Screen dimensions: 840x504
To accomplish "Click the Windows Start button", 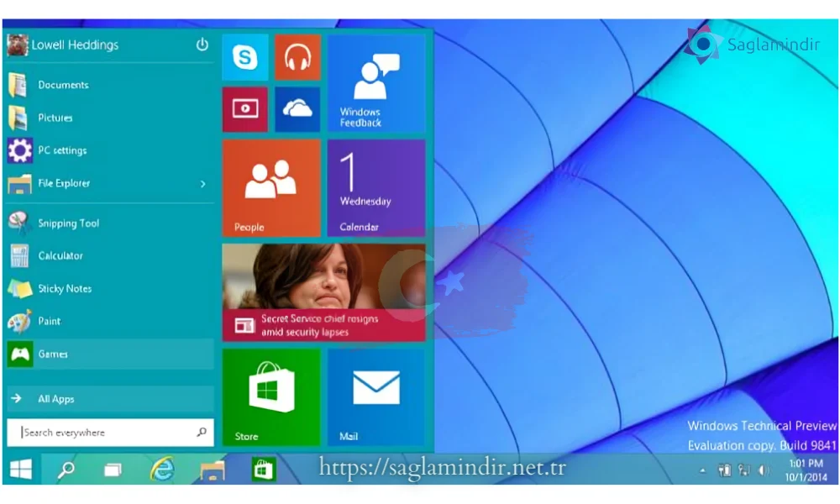I will (22, 470).
